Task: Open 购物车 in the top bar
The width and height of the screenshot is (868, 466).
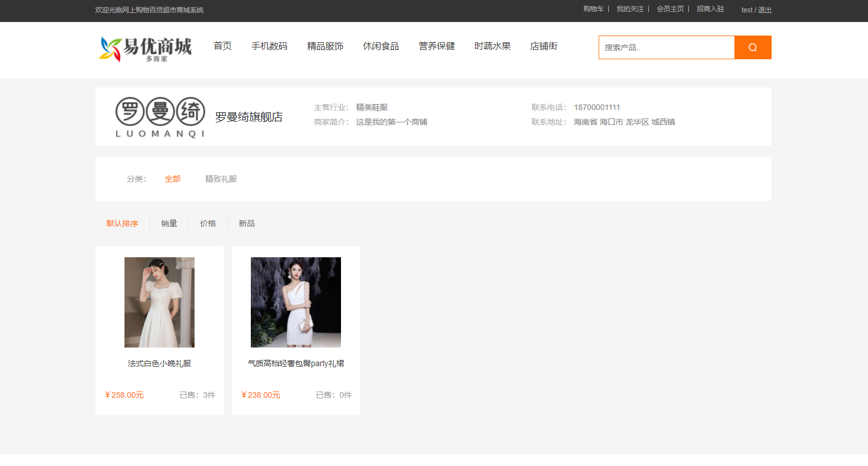Action: [x=594, y=9]
